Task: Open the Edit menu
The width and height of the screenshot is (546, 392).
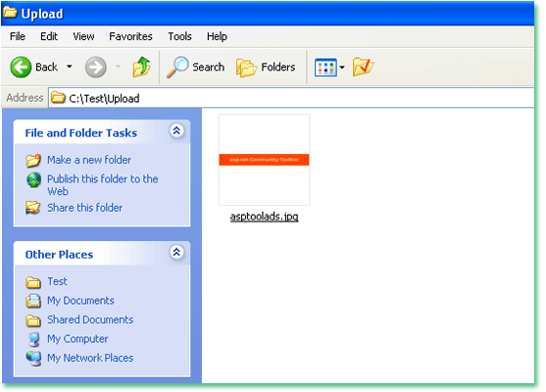Action: click(49, 36)
